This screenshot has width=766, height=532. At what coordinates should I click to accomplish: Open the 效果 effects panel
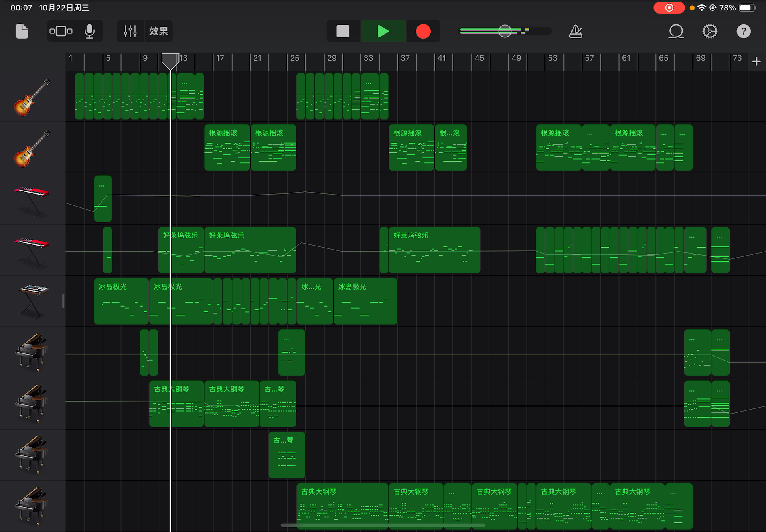click(158, 31)
